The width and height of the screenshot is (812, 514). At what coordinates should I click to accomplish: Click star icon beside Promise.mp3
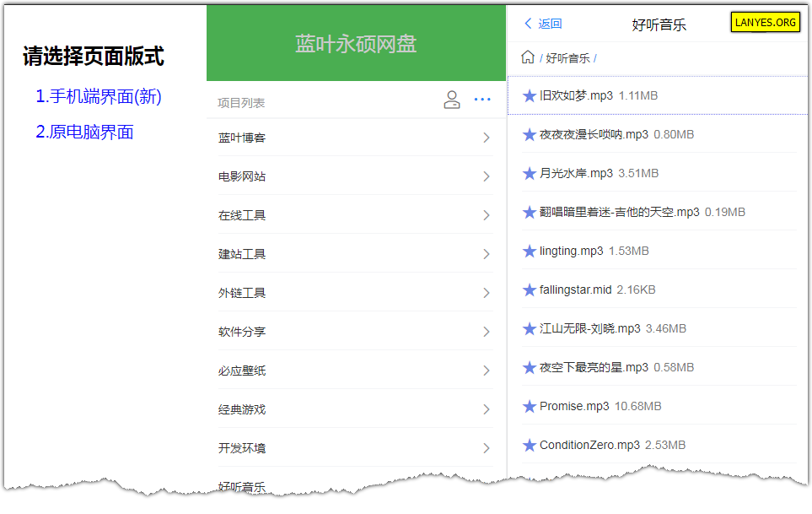coord(529,407)
